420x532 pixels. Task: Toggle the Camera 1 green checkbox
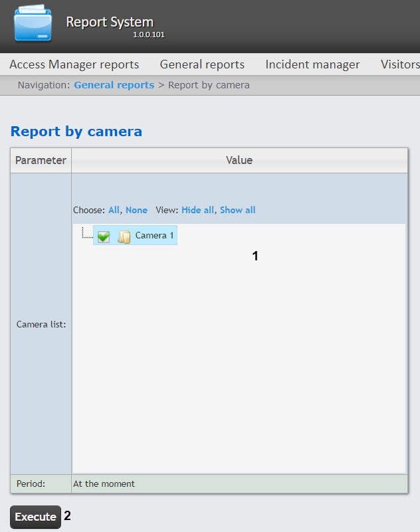(x=103, y=236)
